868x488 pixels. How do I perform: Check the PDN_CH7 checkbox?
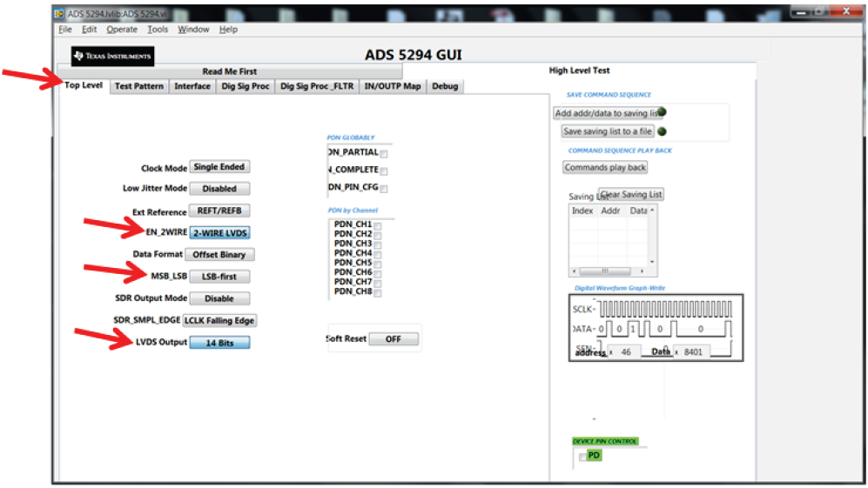[x=378, y=284]
